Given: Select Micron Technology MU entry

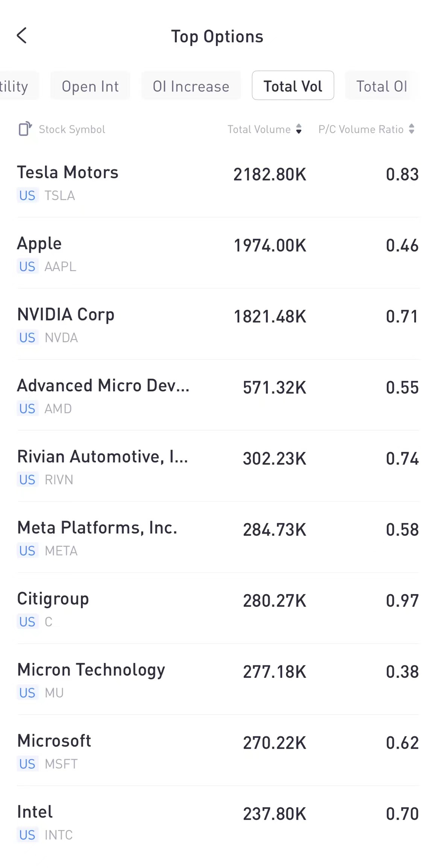Looking at the screenshot, I should point(218,680).
